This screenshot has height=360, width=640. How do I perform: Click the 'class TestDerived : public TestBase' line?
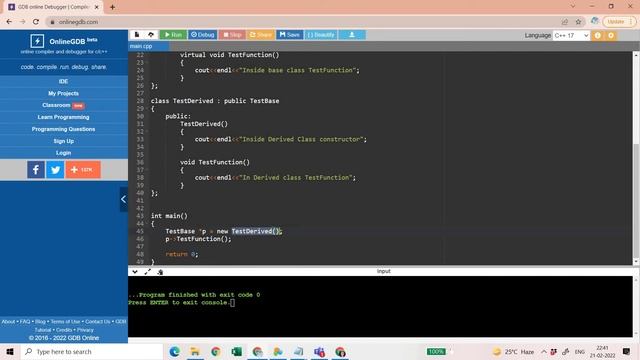click(x=215, y=101)
